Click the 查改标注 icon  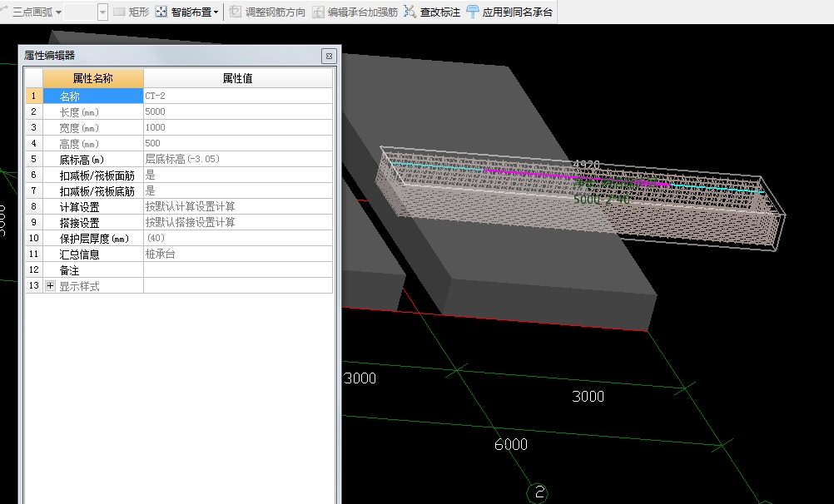[x=410, y=12]
